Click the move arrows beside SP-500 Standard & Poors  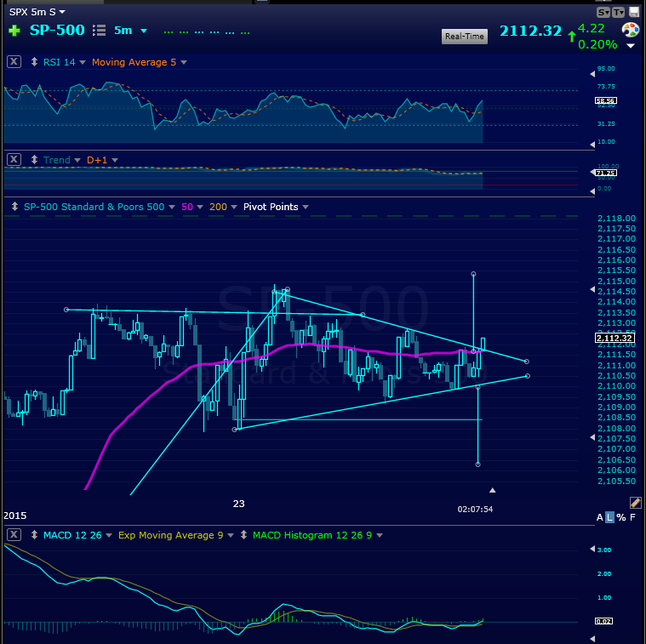(x=14, y=206)
